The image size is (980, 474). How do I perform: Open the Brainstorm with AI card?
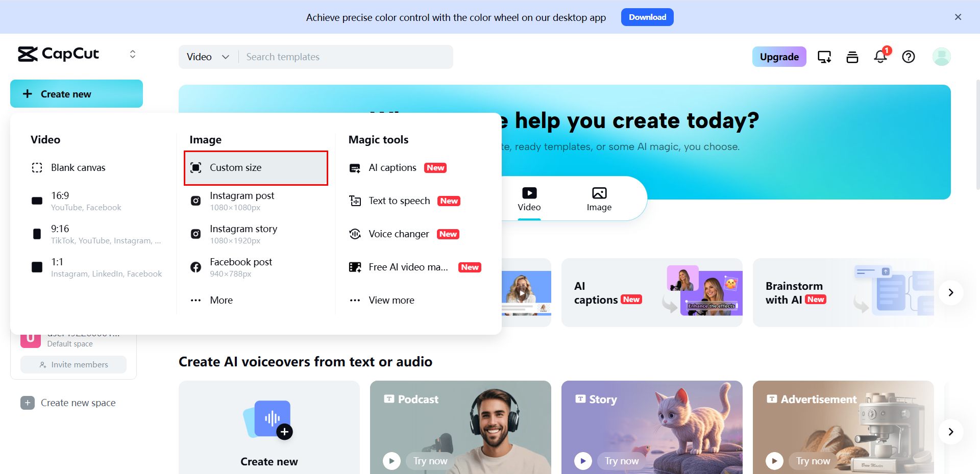point(843,292)
